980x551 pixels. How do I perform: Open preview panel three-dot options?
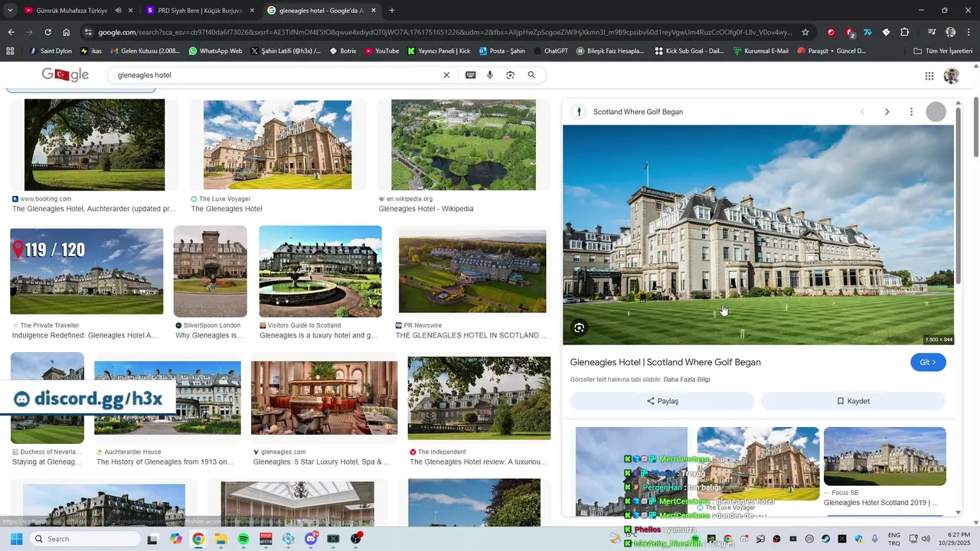click(911, 112)
